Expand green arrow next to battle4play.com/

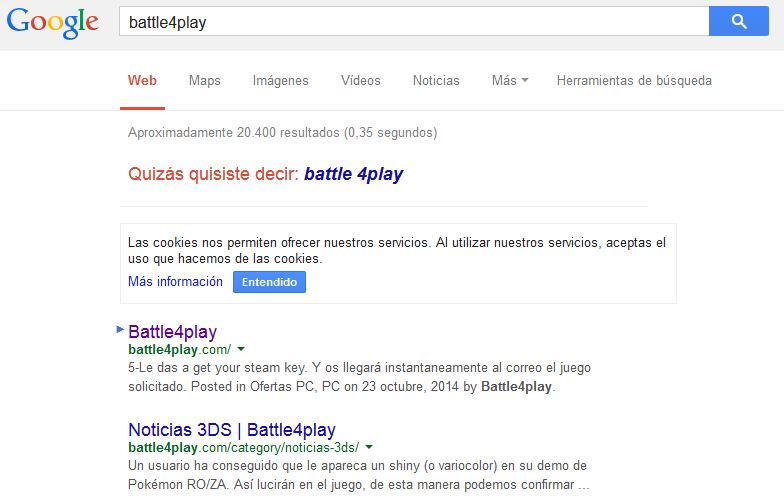click(x=241, y=350)
